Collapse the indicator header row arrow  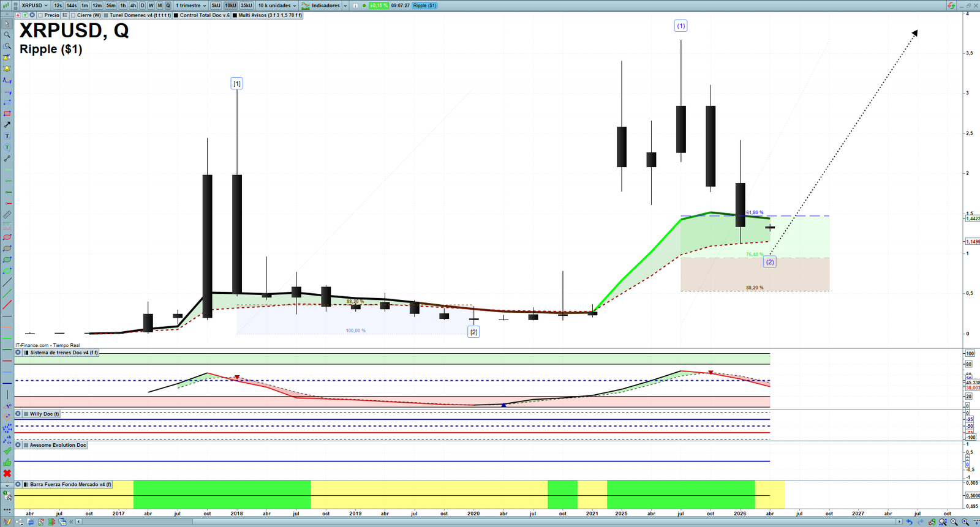[x=7, y=15]
